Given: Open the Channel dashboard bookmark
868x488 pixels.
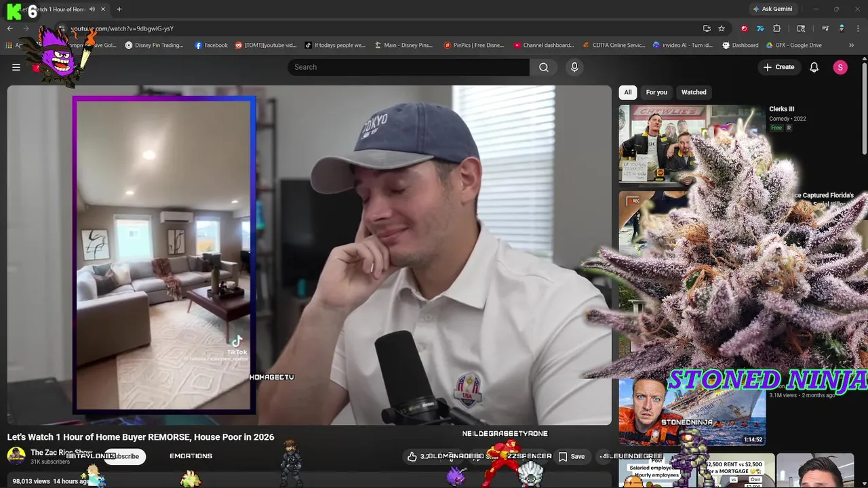Looking at the screenshot, I should pos(544,45).
